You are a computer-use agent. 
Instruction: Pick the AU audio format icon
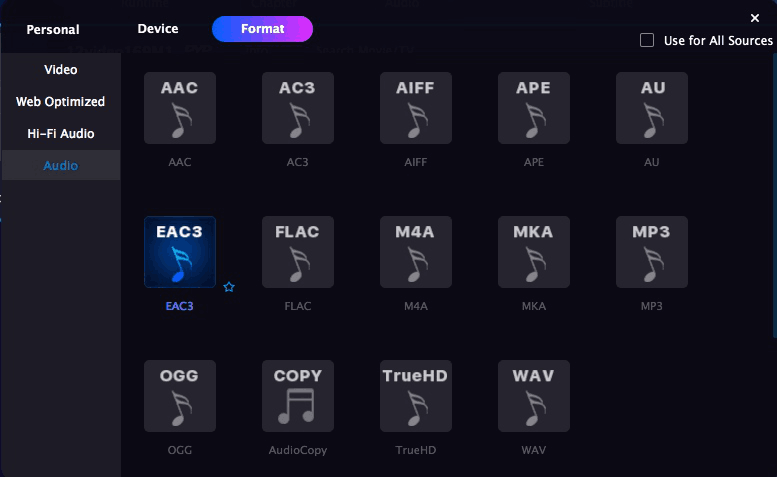pos(651,108)
